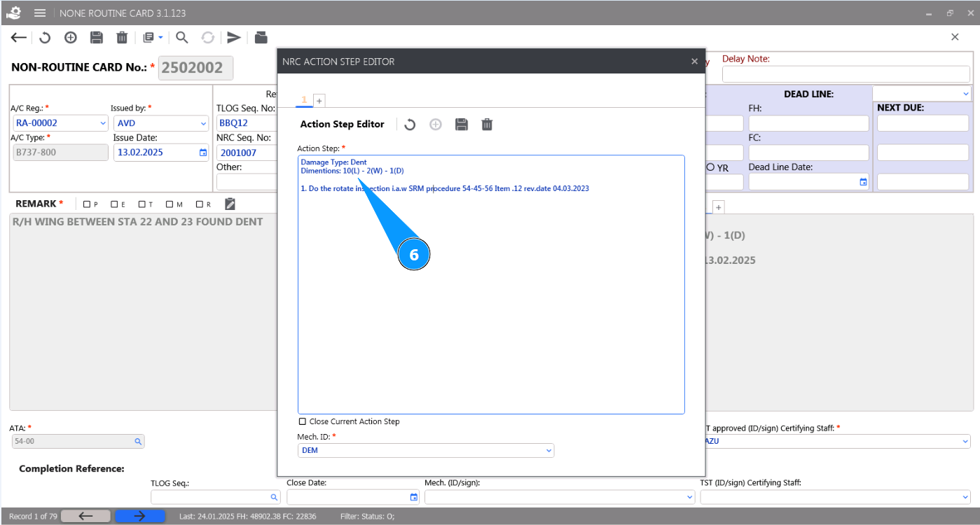The height and width of the screenshot is (525, 980).
Task: Click the app logo icon in the title bar
Action: point(13,13)
